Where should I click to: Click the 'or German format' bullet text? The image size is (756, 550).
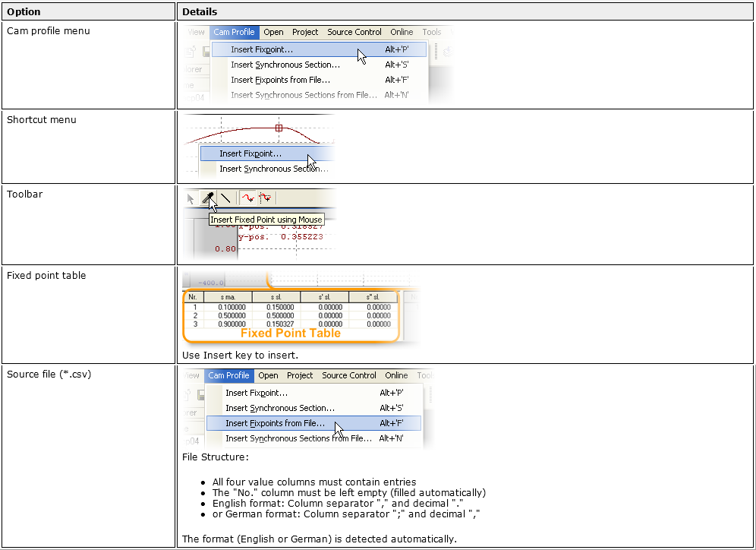[346, 514]
